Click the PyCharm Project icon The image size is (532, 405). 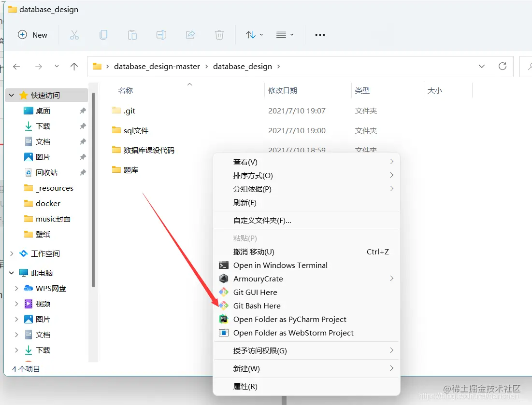click(224, 319)
